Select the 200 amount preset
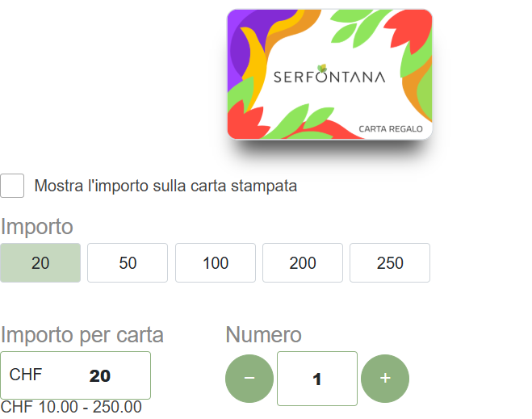 303,263
